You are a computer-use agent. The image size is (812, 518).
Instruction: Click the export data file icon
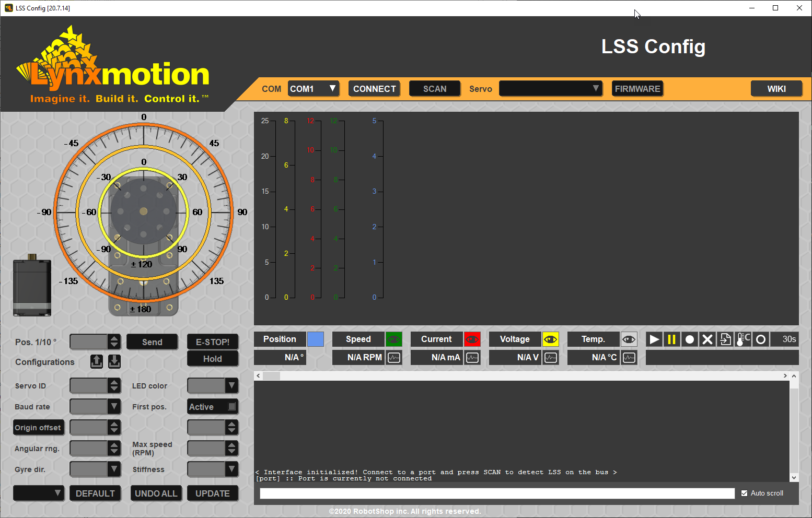(725, 339)
